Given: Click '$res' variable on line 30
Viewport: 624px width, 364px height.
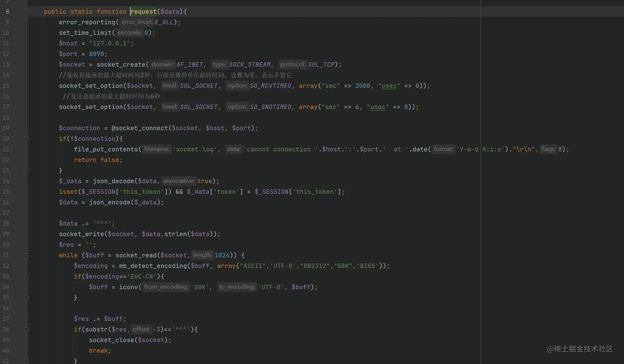Looking at the screenshot, I should coord(66,245).
